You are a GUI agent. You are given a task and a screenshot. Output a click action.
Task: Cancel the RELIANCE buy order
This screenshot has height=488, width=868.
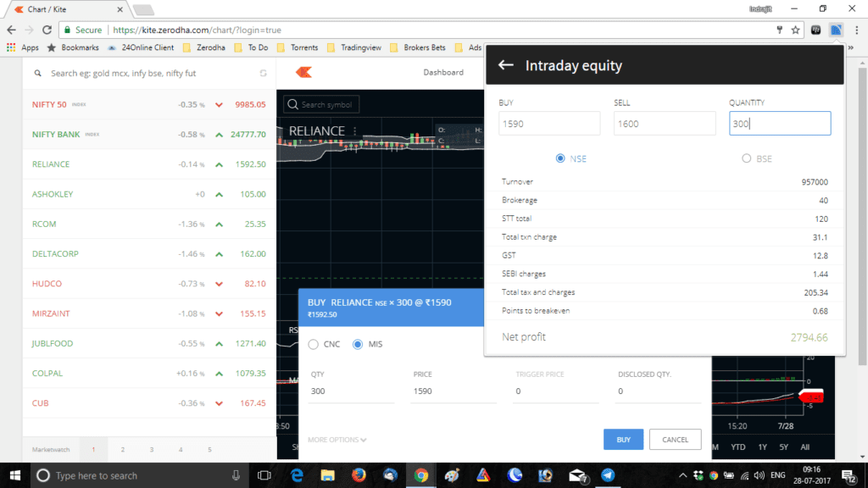(x=676, y=439)
